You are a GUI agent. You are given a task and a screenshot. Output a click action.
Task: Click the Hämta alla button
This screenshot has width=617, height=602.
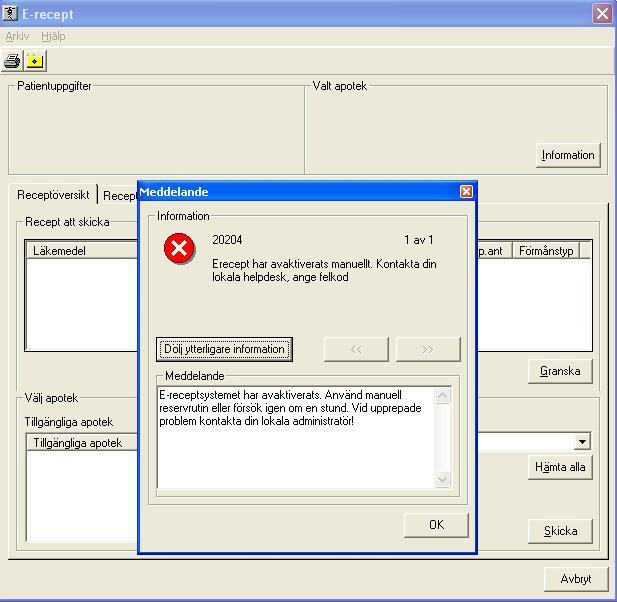coord(560,467)
